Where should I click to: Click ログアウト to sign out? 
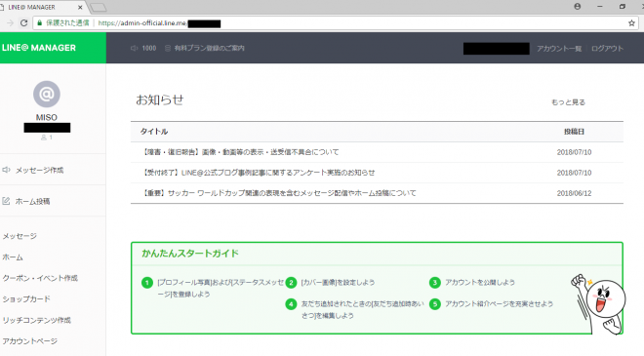(x=607, y=49)
